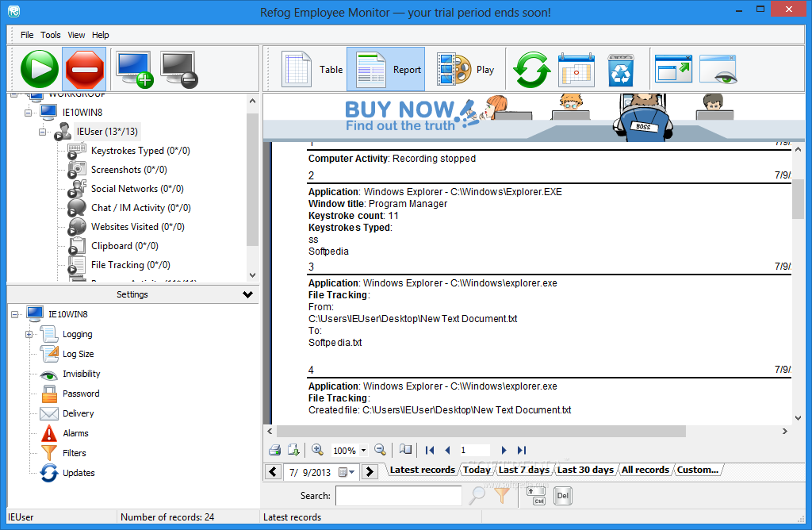
Task: Select Websites Visited category
Action: pyautogui.click(x=138, y=227)
